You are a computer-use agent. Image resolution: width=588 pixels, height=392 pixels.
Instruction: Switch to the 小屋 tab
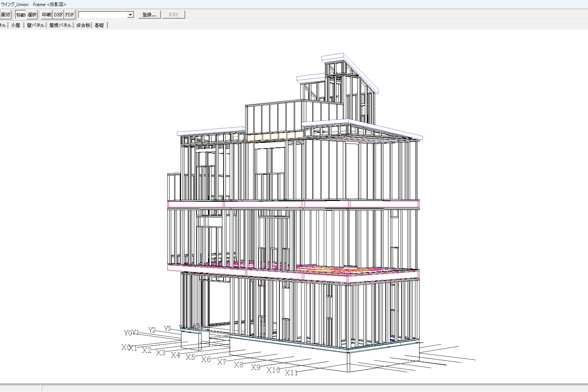[16, 25]
